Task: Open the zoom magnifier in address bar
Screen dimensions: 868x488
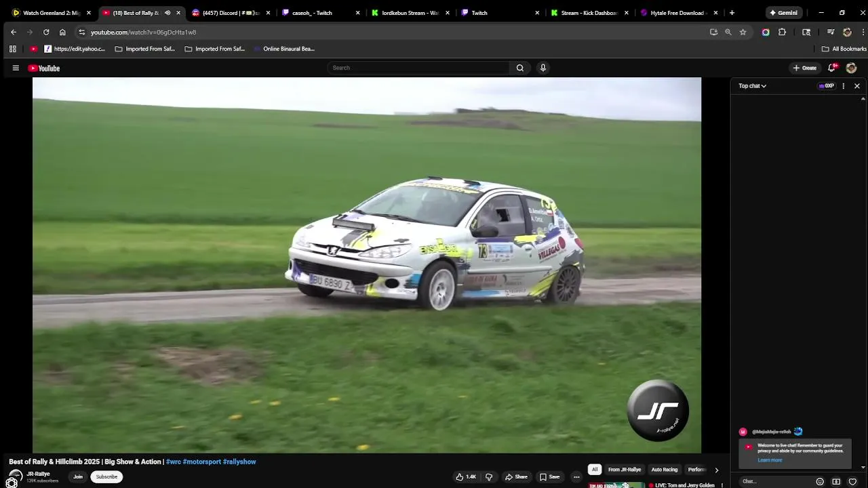Action: (x=728, y=32)
